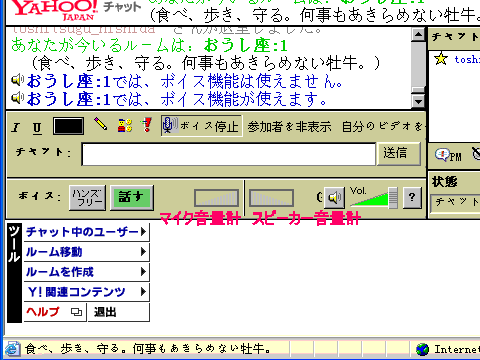The height and width of the screenshot is (360, 480).
Task: Mute the speaker icon button
Action: coord(334,198)
